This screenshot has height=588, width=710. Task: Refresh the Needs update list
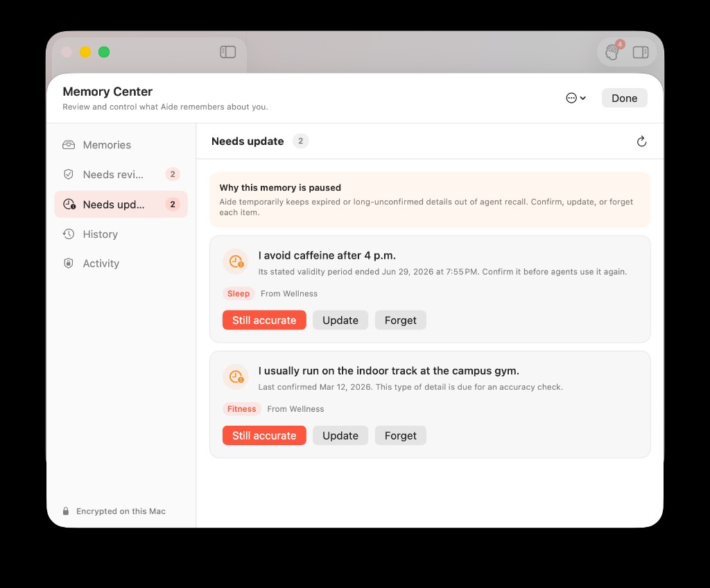641,141
